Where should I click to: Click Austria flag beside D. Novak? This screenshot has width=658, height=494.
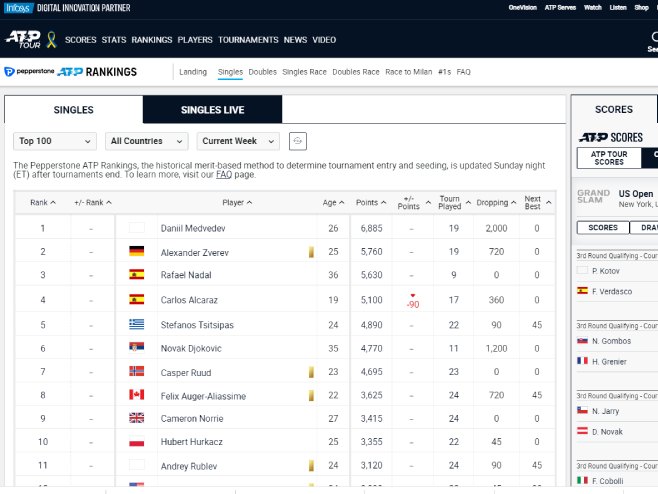pos(582,431)
